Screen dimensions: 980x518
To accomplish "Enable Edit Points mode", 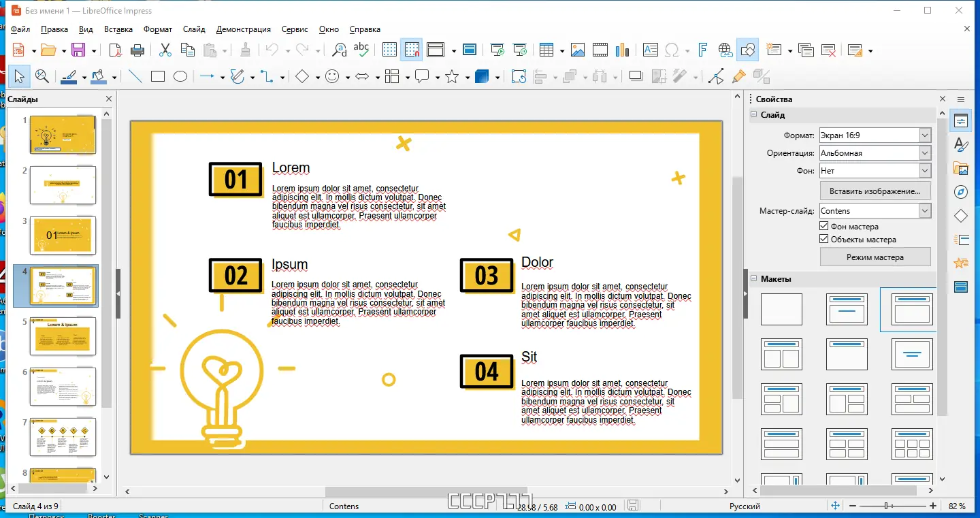I will (x=716, y=76).
